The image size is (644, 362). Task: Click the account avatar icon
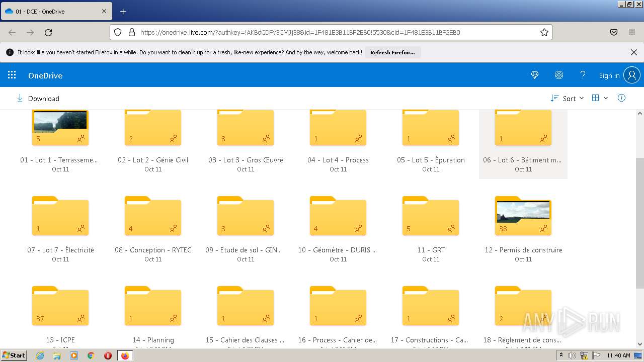(x=632, y=75)
